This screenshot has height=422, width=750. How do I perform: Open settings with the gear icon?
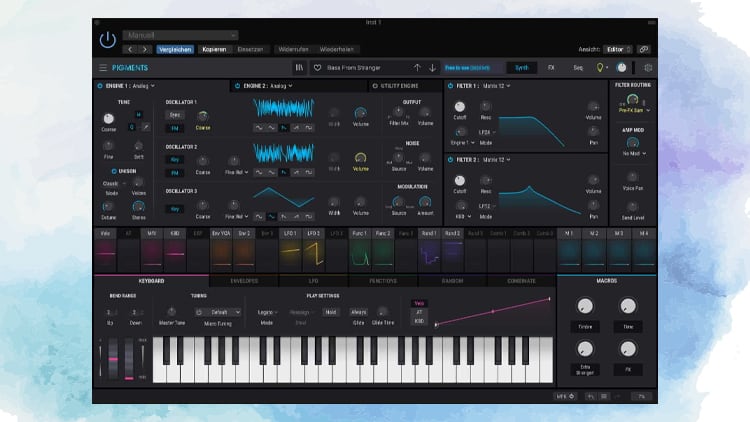647,68
